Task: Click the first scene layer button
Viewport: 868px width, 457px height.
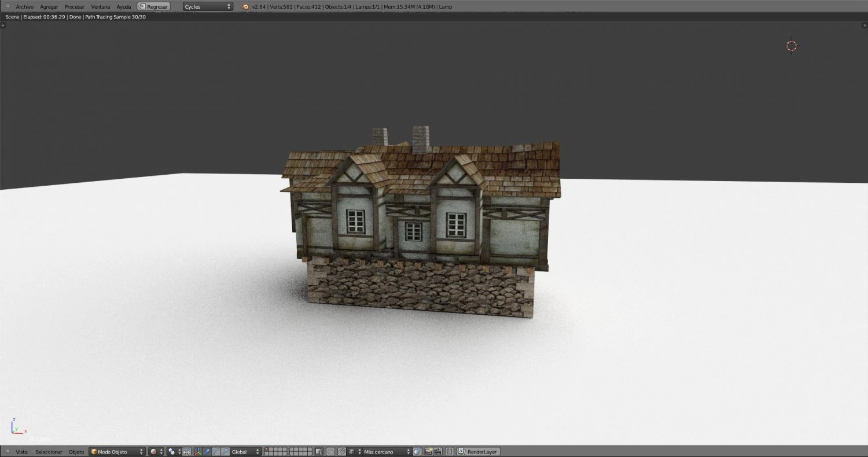Action: 267,449
